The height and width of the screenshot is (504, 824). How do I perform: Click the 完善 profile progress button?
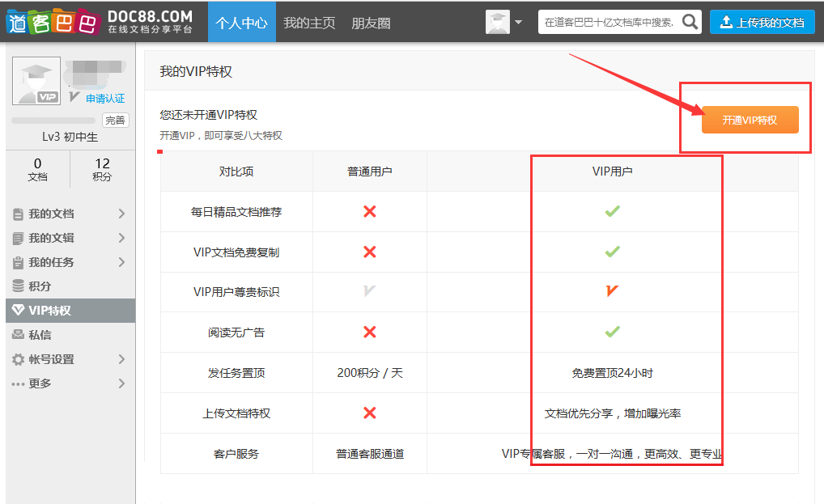pos(115,121)
